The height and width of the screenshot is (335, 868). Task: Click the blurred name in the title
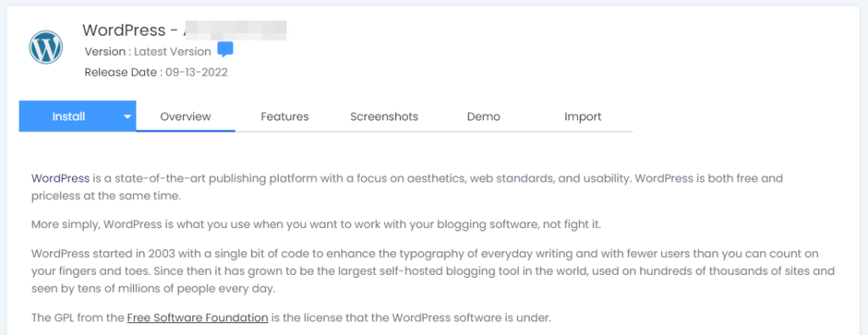point(235,30)
